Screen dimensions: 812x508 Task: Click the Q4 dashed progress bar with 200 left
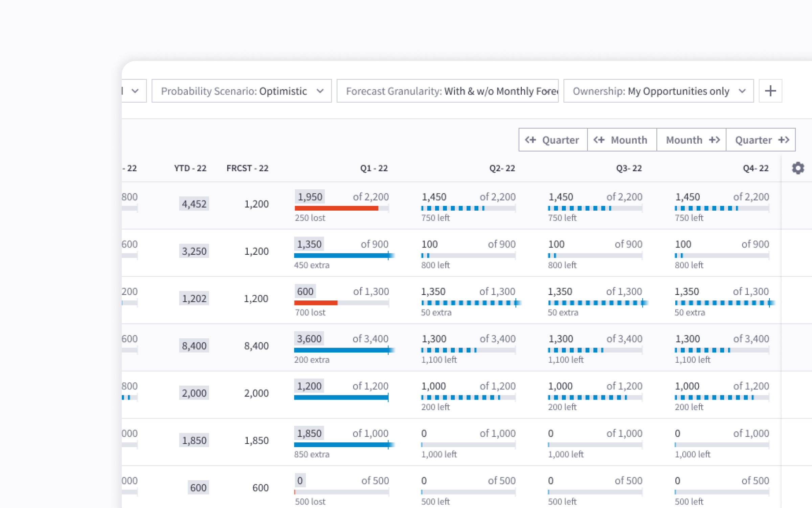click(x=722, y=398)
